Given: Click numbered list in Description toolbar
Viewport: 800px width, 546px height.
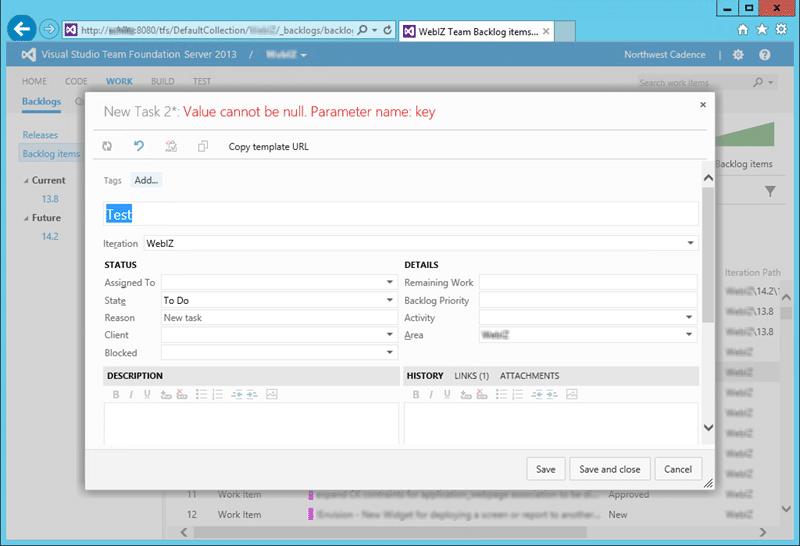Looking at the screenshot, I should point(218,394).
